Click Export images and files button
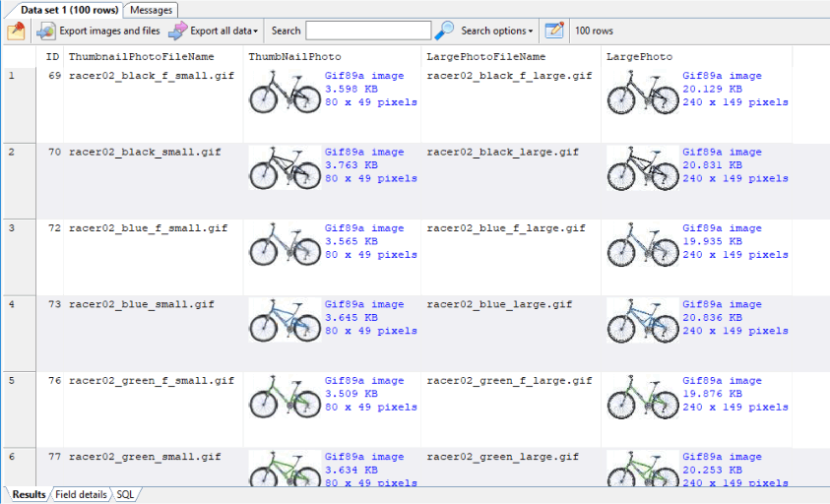This screenshot has width=830, height=504. pyautogui.click(x=98, y=31)
